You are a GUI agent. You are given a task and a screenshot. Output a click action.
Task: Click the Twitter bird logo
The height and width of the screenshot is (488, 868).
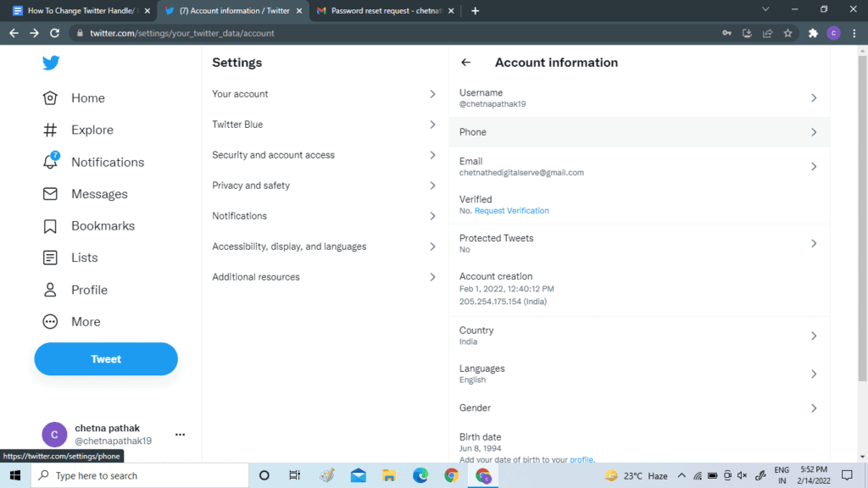[x=51, y=63]
